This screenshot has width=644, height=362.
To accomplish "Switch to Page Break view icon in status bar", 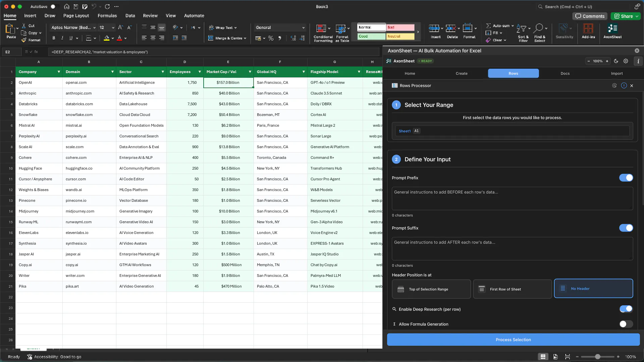I will (x=568, y=357).
